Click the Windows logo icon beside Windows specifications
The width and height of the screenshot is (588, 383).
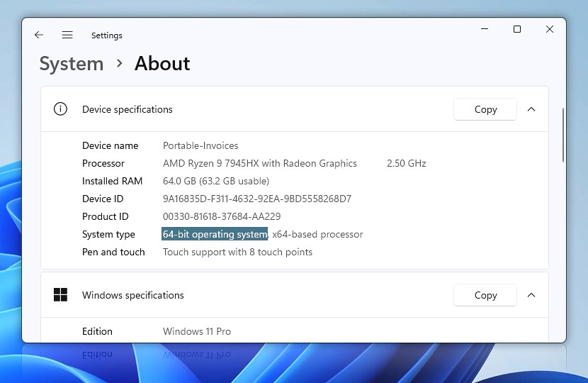(60, 295)
